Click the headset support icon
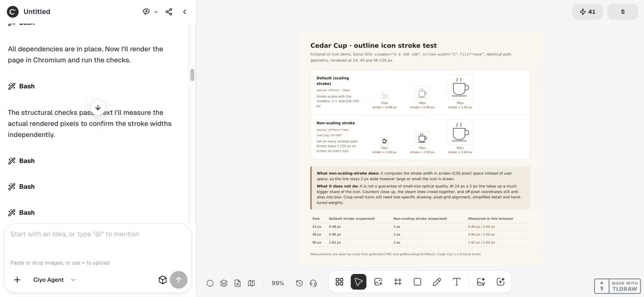Image resolution: width=644 pixels, height=297 pixels. [313, 283]
